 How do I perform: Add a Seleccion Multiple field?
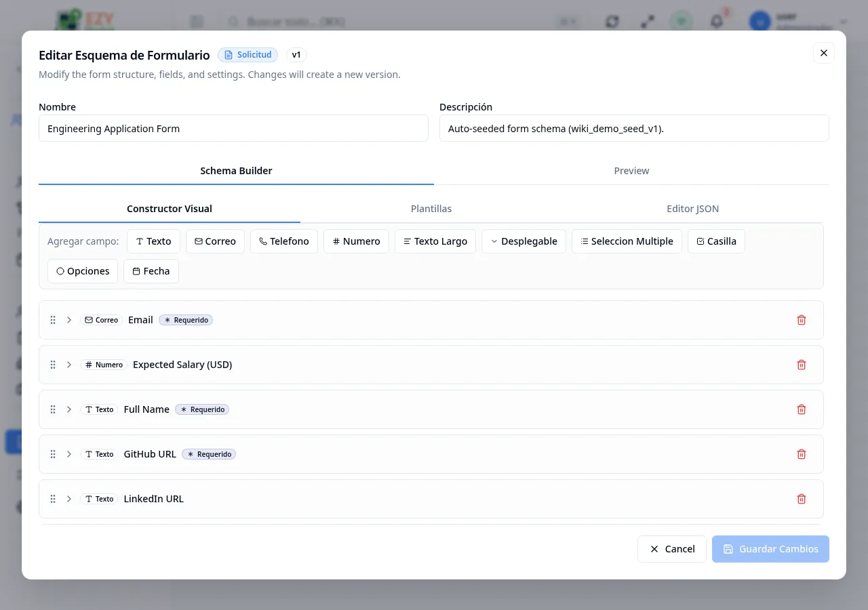pos(627,241)
